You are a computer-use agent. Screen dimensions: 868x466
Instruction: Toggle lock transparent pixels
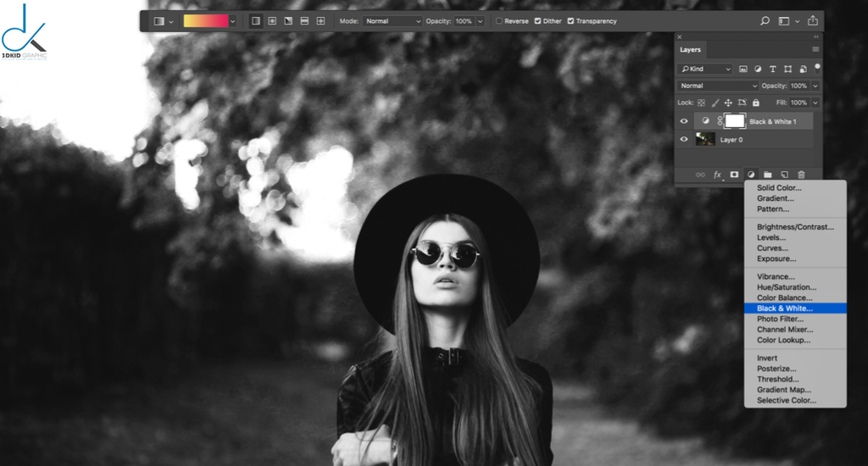click(701, 103)
